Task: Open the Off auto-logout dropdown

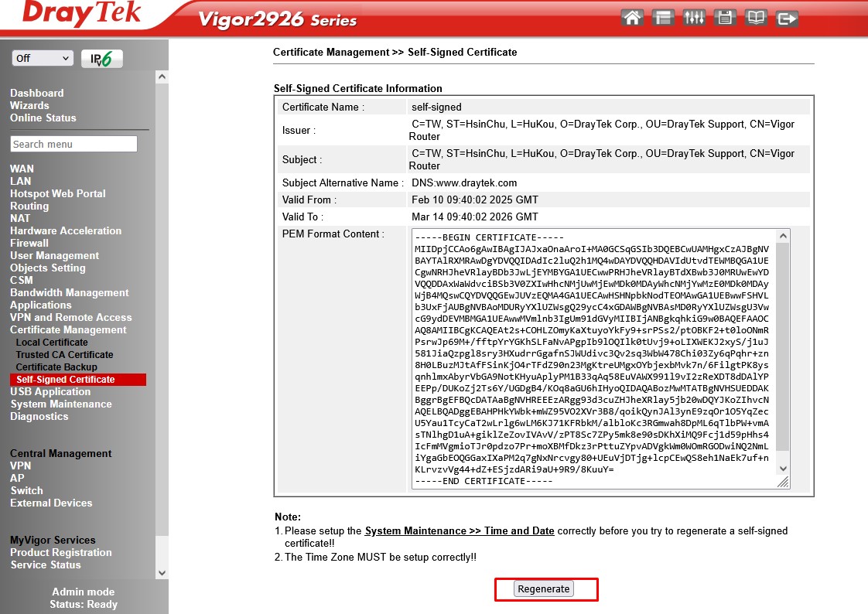Action: pos(43,59)
